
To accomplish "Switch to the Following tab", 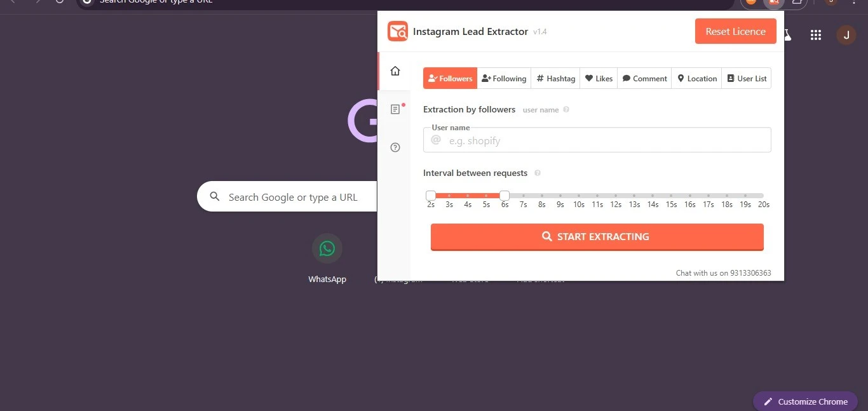I will 504,78.
